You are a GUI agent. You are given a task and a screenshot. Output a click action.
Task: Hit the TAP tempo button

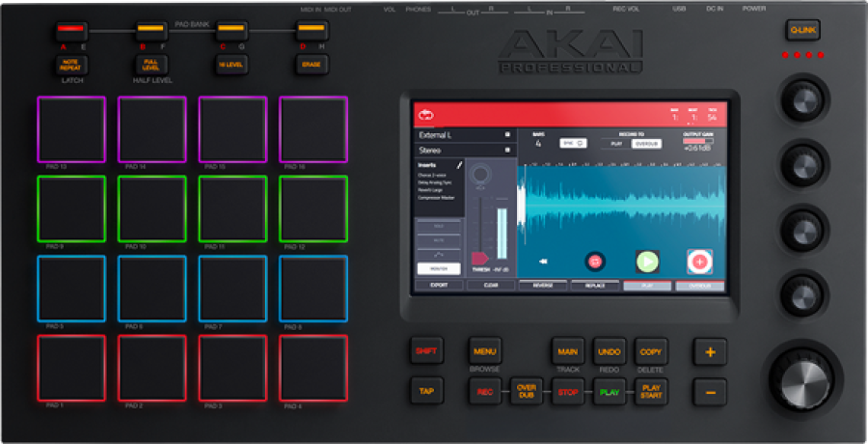[x=426, y=391]
